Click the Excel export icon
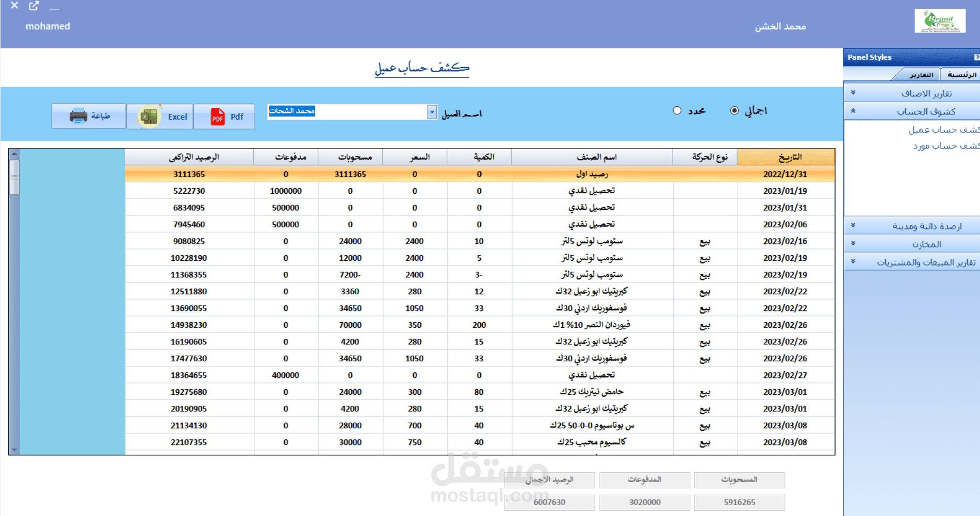Screen dimensions: 980x516 pyautogui.click(x=149, y=116)
